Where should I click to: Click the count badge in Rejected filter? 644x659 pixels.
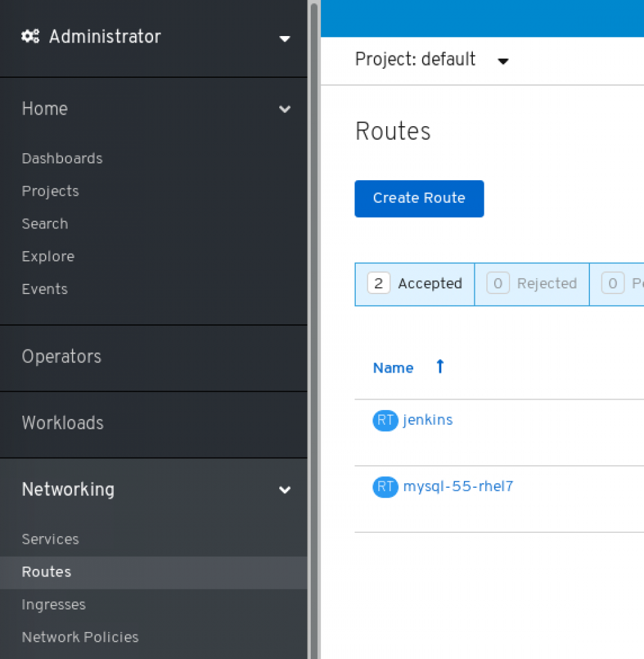pos(498,283)
